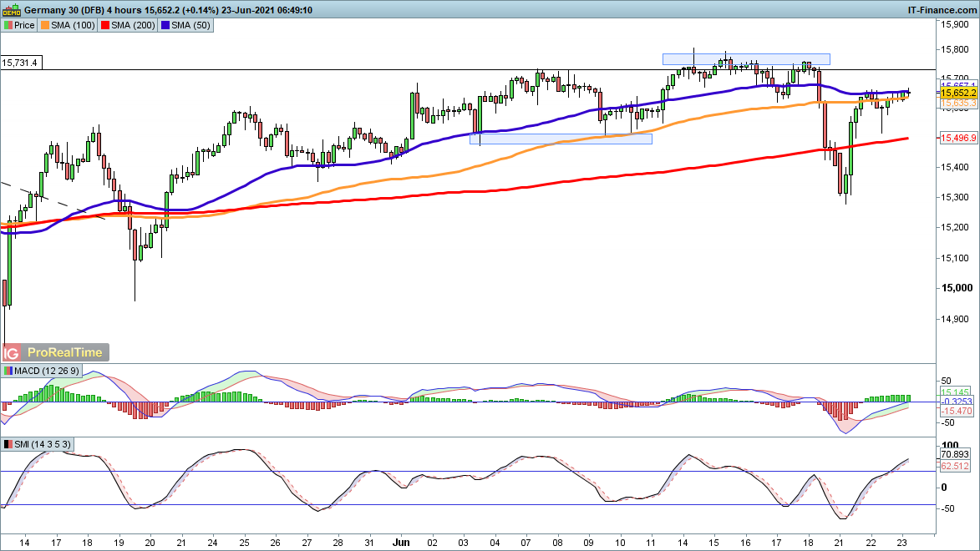Screen dimensions: 980x551
Task: Select the blue SMA (50) color swatch
Action: tap(165, 25)
